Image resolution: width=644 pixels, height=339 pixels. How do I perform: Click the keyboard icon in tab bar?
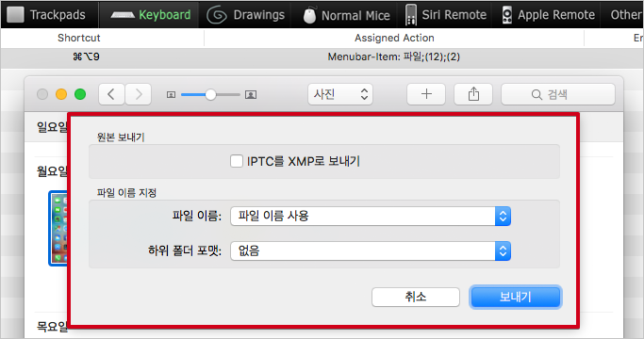pos(123,16)
